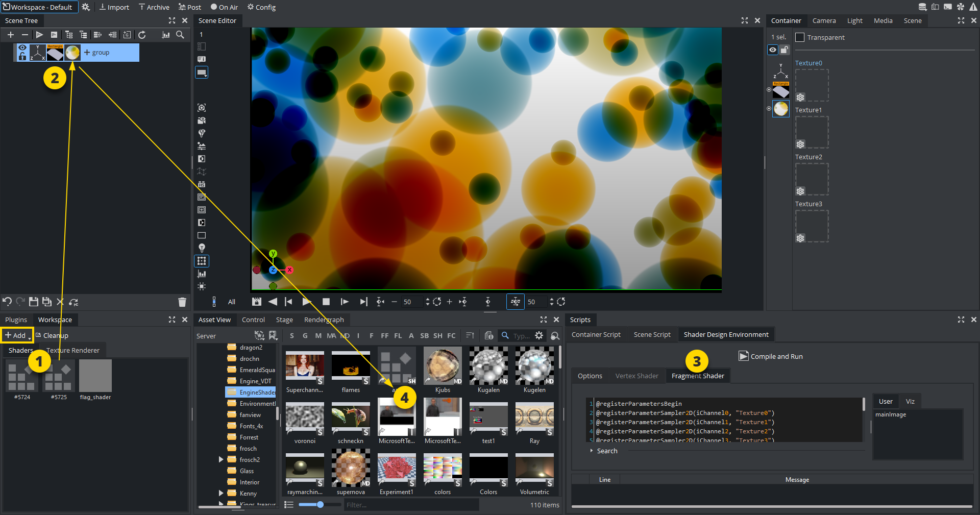
Task: Click the undo arrow below the Scene Tree
Action: (7, 302)
